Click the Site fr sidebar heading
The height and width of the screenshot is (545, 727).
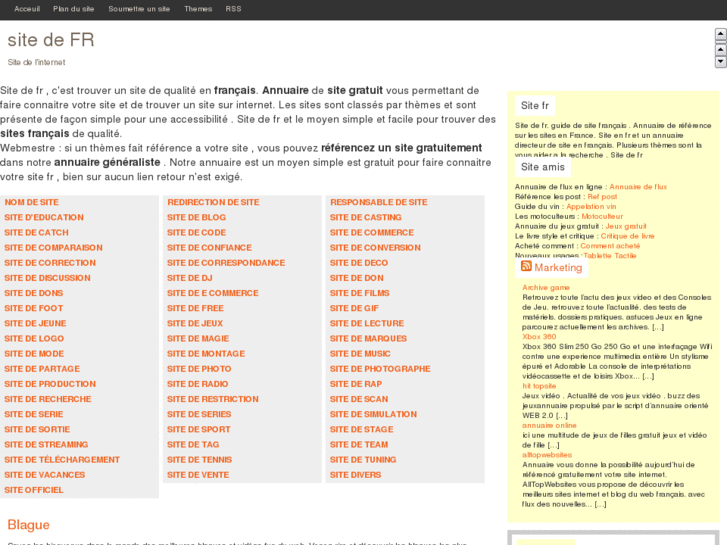point(535,106)
